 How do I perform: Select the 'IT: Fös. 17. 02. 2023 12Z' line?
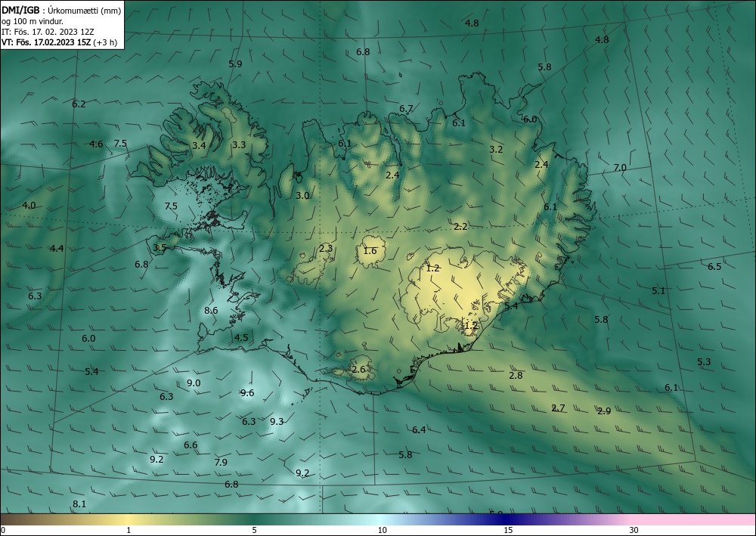point(48,32)
